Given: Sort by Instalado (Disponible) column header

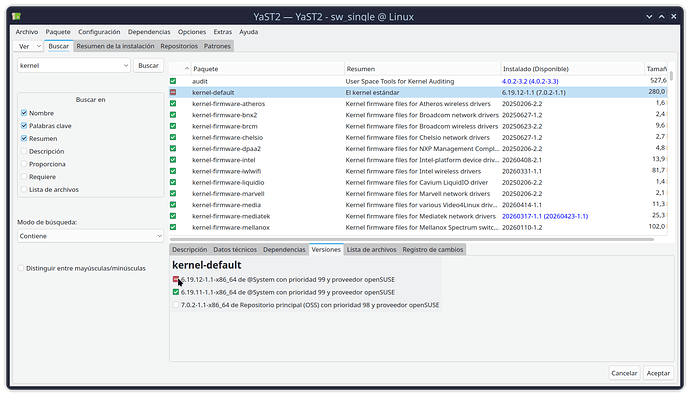Looking at the screenshot, I should click(x=573, y=69).
